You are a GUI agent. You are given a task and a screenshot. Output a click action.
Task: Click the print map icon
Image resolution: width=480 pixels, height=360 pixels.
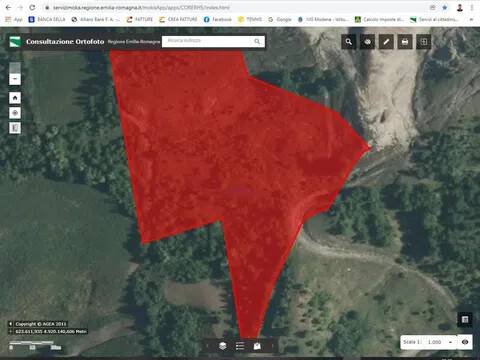pyautogui.click(x=405, y=42)
